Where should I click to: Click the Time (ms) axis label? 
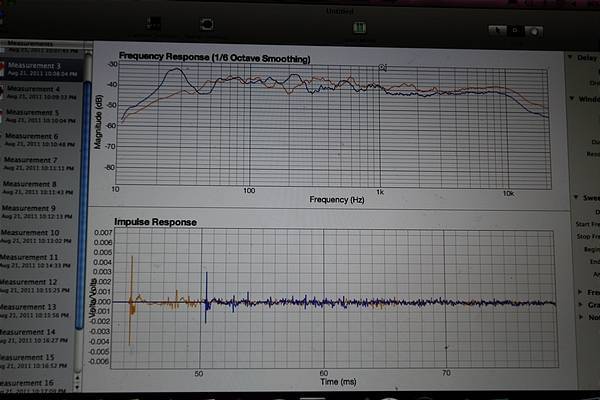[338, 382]
